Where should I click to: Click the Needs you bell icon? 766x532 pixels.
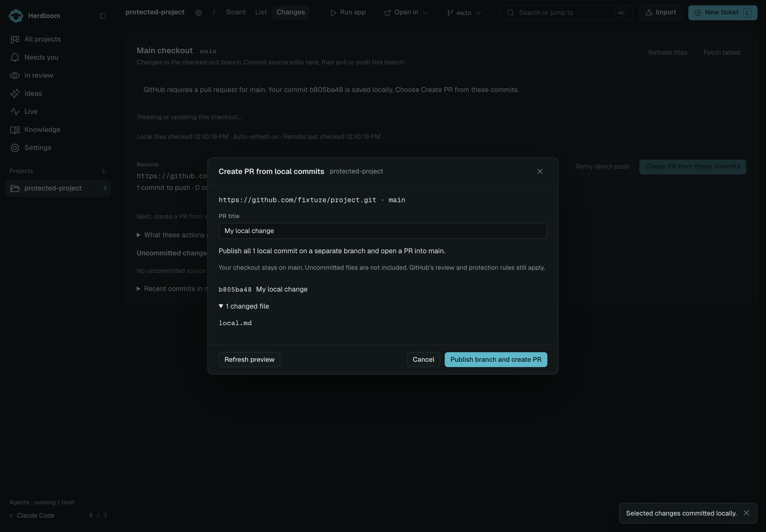point(15,57)
